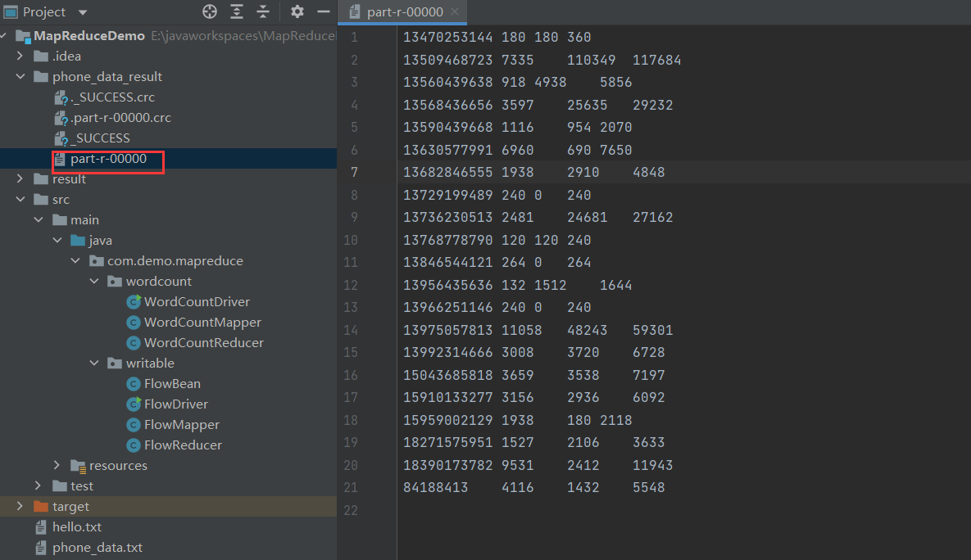This screenshot has height=560, width=971.
Task: Open the Project panel settings gear
Action: click(297, 11)
